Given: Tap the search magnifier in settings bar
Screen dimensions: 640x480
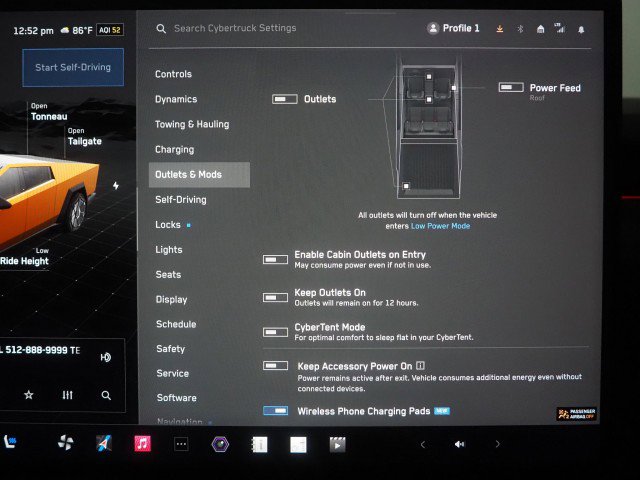Looking at the screenshot, I should (161, 29).
